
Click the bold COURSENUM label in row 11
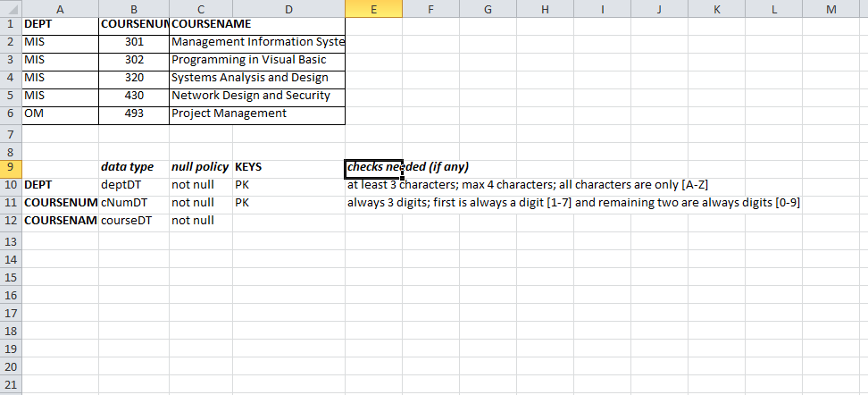[x=61, y=203]
